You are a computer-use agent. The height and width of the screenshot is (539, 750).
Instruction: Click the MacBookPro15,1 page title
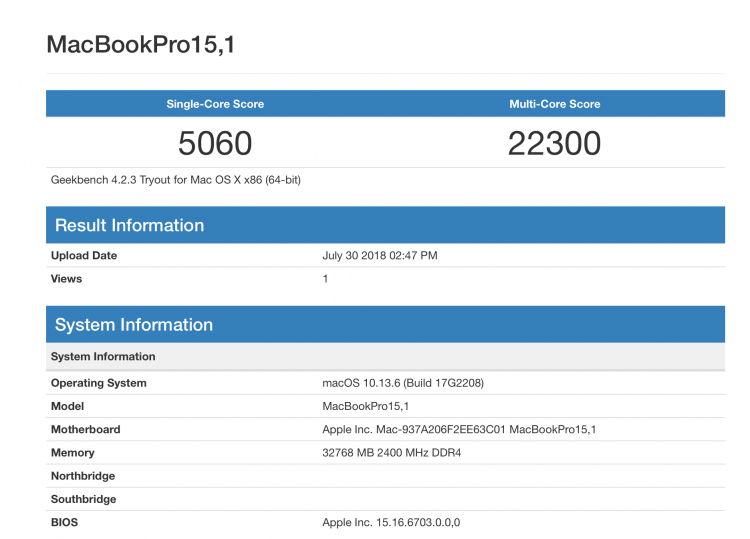click(x=141, y=45)
